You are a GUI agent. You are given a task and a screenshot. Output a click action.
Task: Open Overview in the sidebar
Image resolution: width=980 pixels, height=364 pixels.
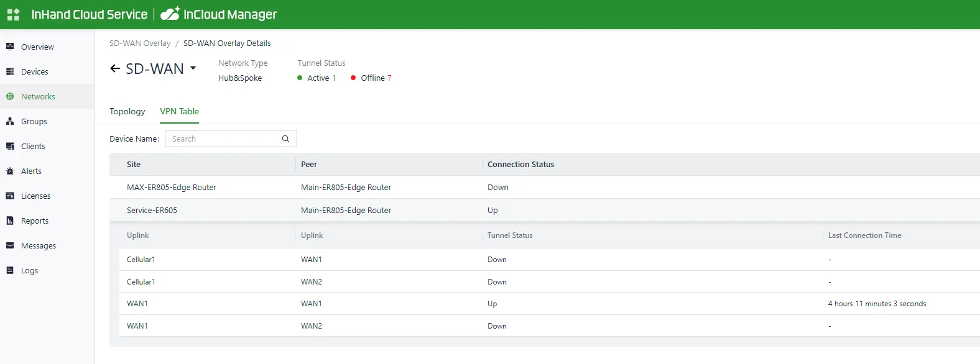point(47,47)
